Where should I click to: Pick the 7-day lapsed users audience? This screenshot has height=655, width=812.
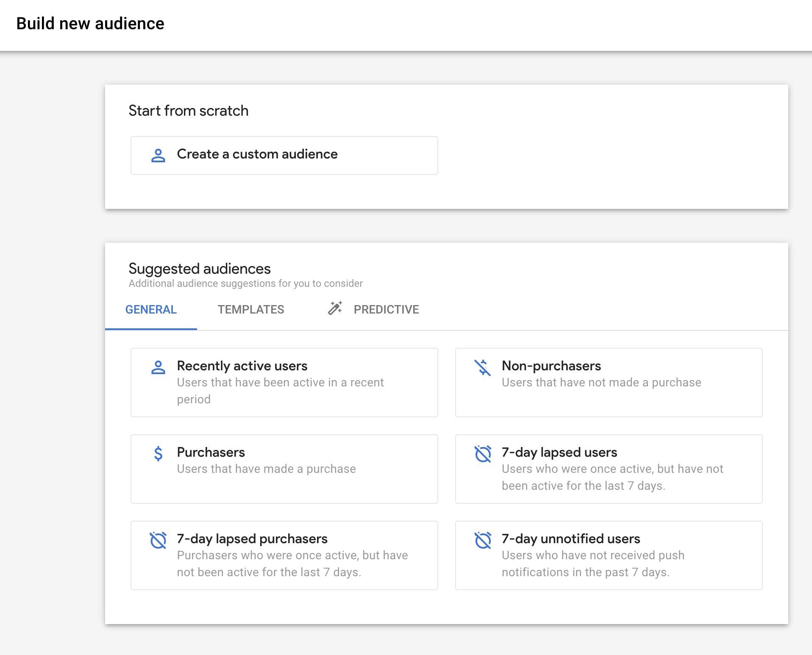tap(609, 469)
